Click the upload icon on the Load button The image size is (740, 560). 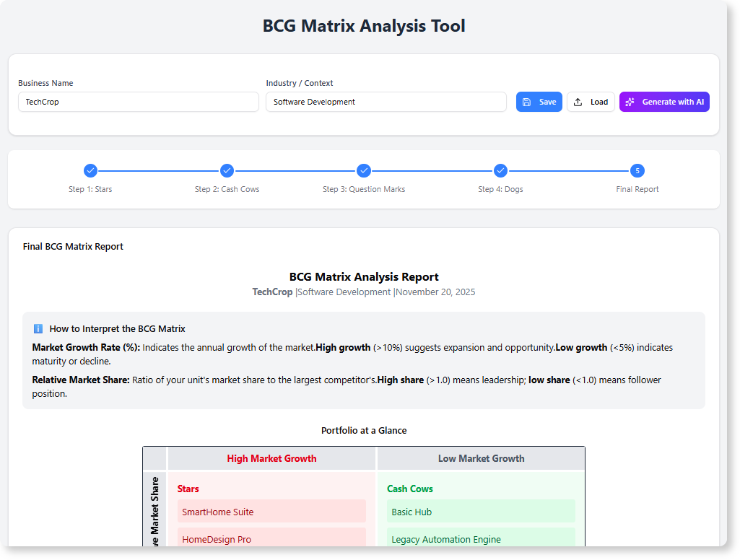pos(576,102)
